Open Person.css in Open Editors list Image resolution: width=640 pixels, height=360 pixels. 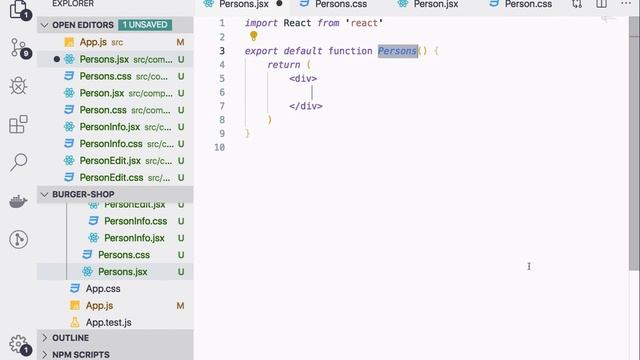[x=115, y=110]
